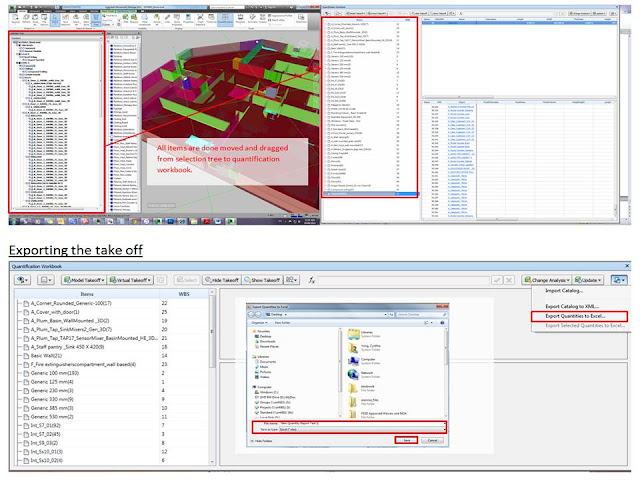Select item Generic 385 mm(3)

52,408
